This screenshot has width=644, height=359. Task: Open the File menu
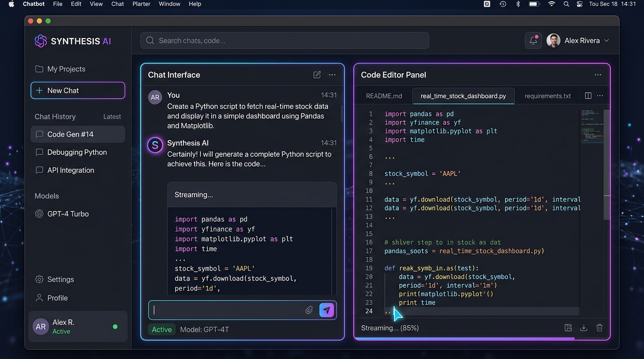coord(58,4)
